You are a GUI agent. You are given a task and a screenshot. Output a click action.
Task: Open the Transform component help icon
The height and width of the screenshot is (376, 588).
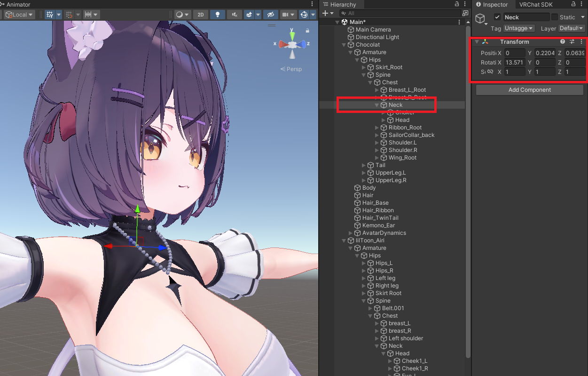pos(563,42)
